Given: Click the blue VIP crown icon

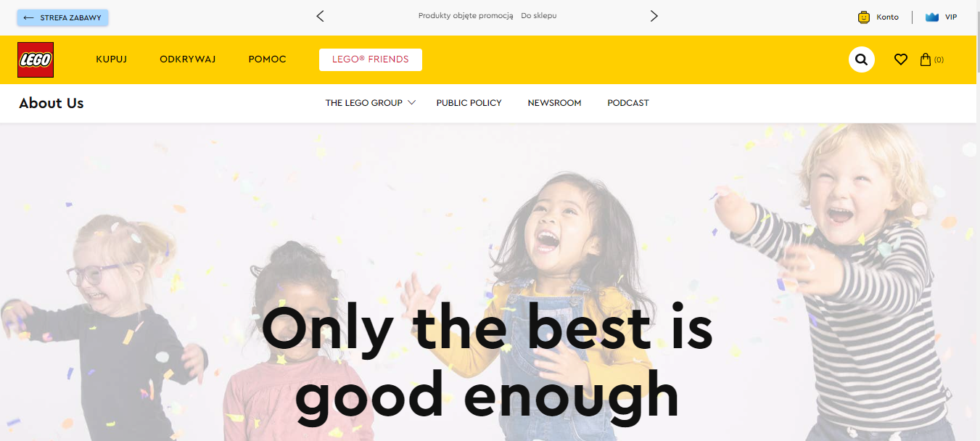Looking at the screenshot, I should click(932, 17).
